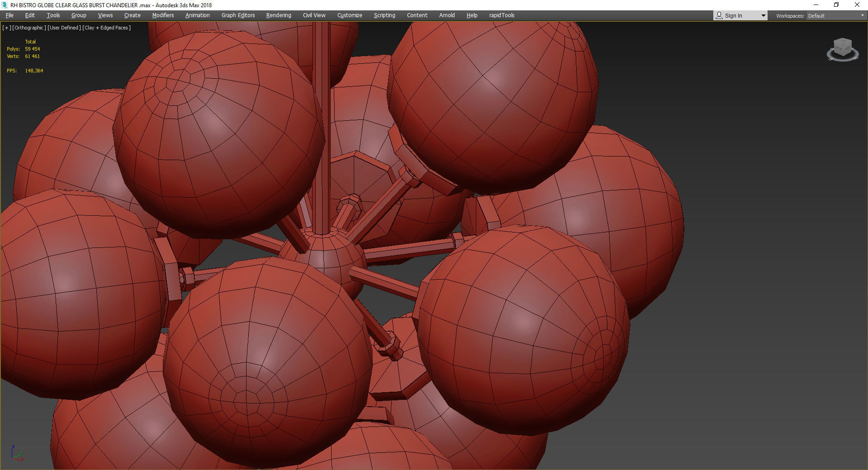The height and width of the screenshot is (470, 868).
Task: Open the Views menu
Action: tap(105, 15)
